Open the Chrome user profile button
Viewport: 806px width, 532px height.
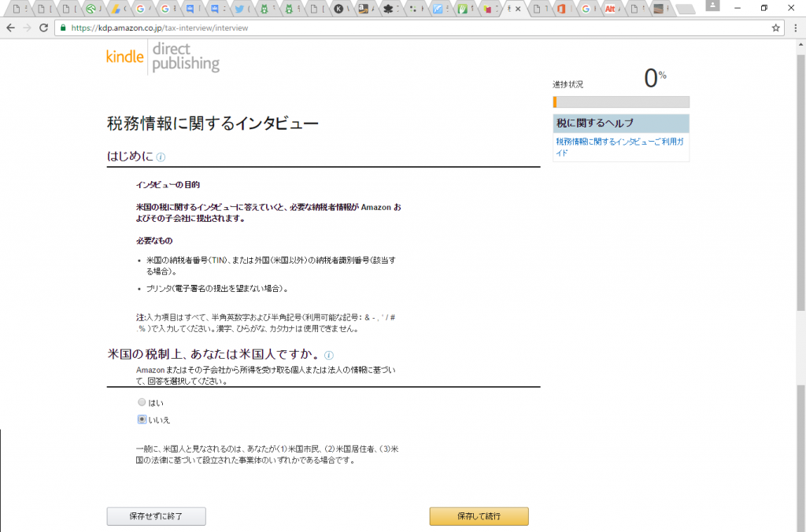tap(712, 6)
